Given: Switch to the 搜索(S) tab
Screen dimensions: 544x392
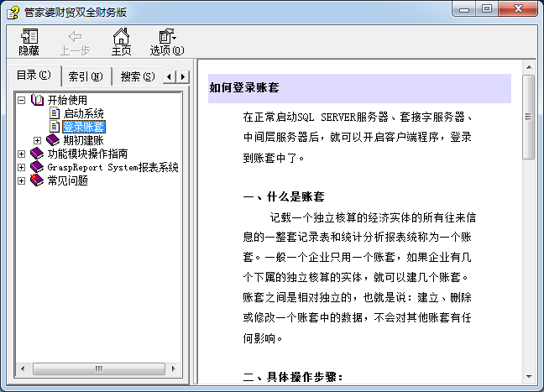Looking at the screenshot, I should coord(138,76).
